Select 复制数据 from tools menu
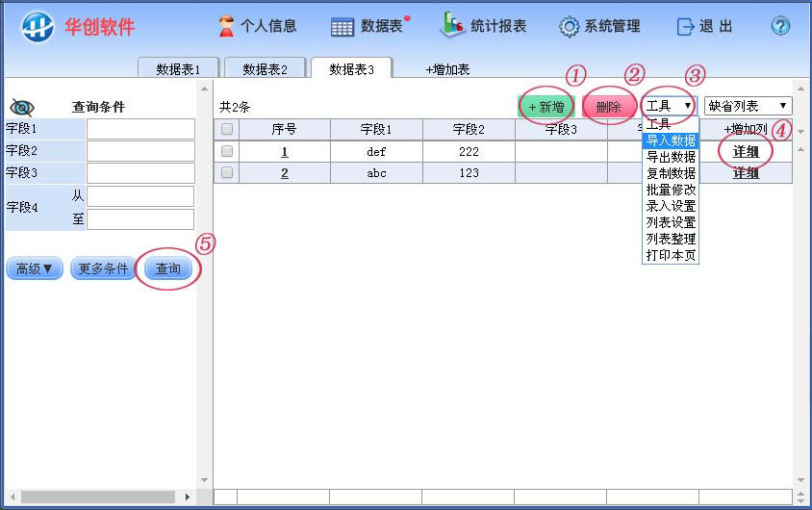The image size is (812, 510). coord(671,173)
